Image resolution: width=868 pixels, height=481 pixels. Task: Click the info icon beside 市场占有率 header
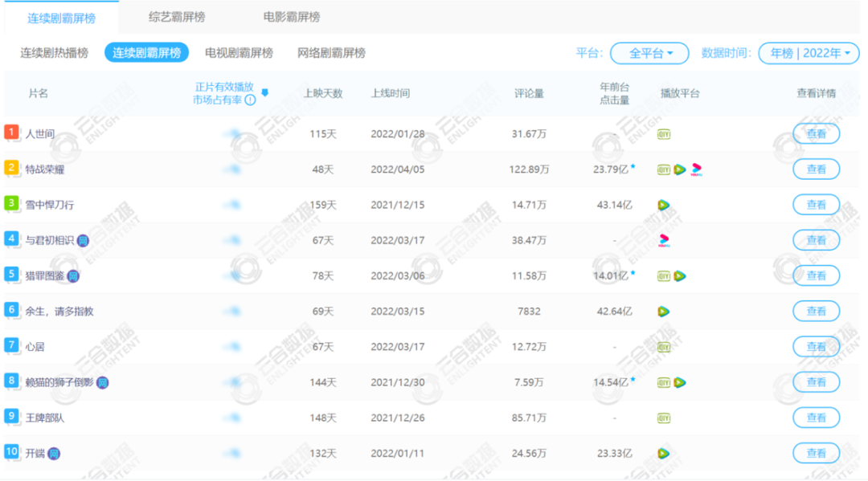(250, 100)
